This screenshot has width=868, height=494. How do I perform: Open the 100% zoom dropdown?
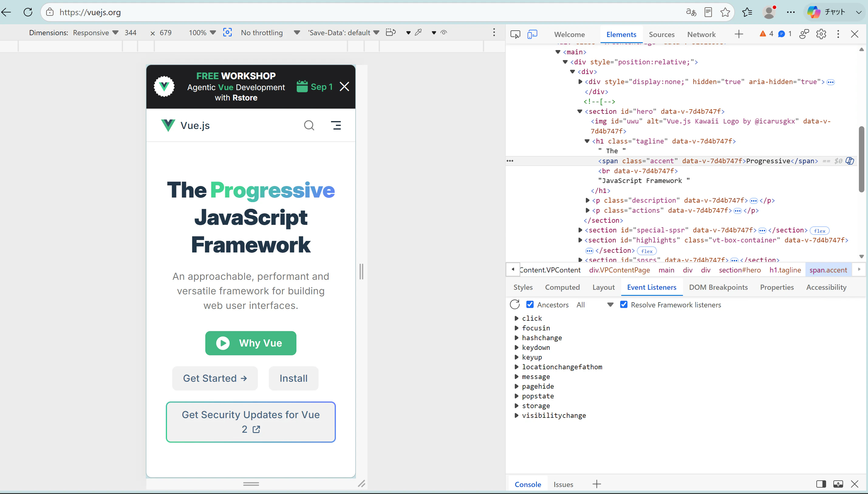tap(202, 32)
